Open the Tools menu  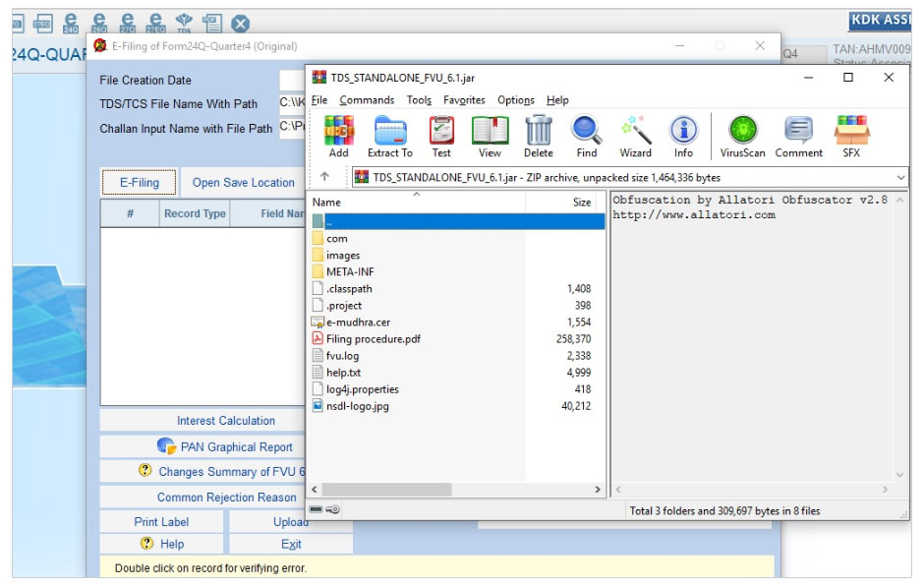tap(419, 100)
